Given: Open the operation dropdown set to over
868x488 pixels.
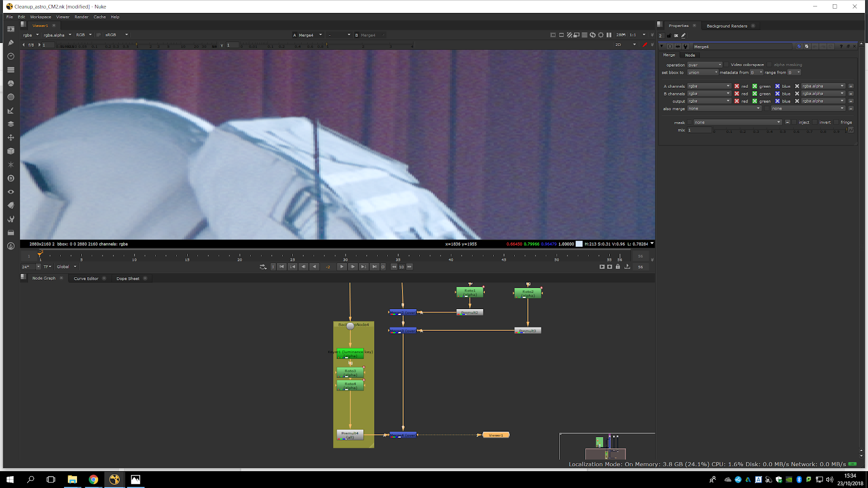Looking at the screenshot, I should (x=705, y=65).
